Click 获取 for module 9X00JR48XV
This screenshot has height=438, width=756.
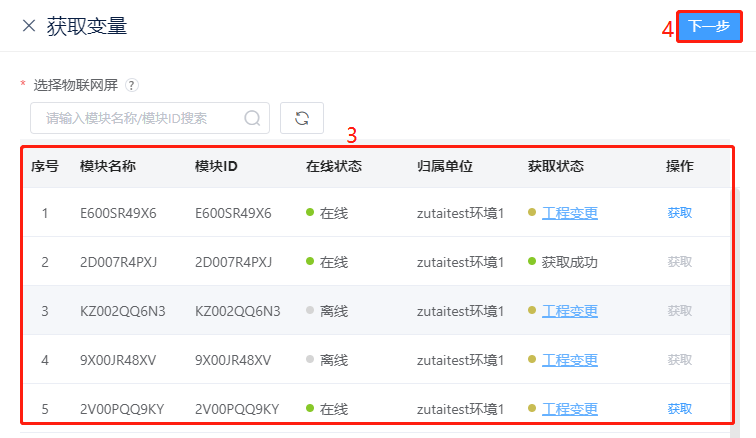click(679, 360)
